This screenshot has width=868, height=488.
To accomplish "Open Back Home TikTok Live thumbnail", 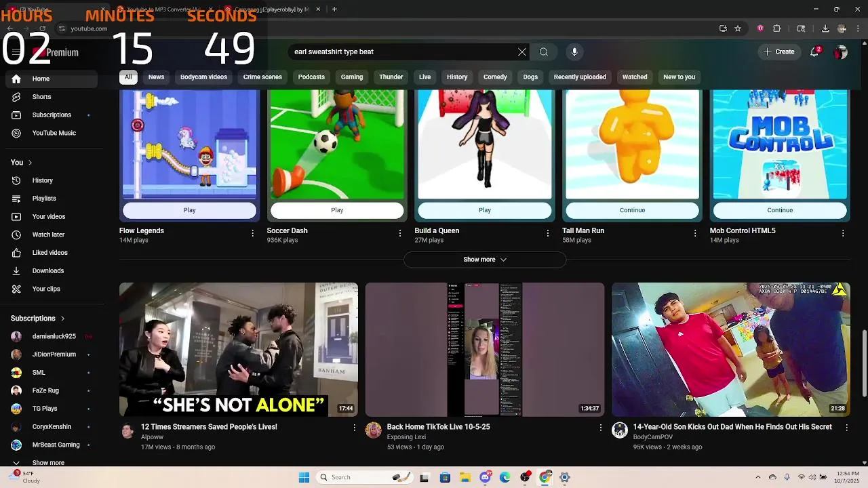I will click(485, 350).
